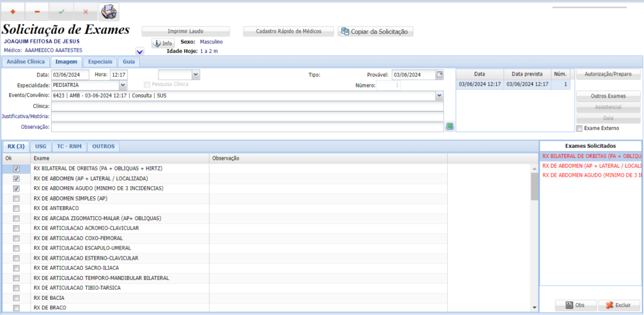Screen dimensions: 644x315
Task: Click Outros Exames button
Action: 608,96
